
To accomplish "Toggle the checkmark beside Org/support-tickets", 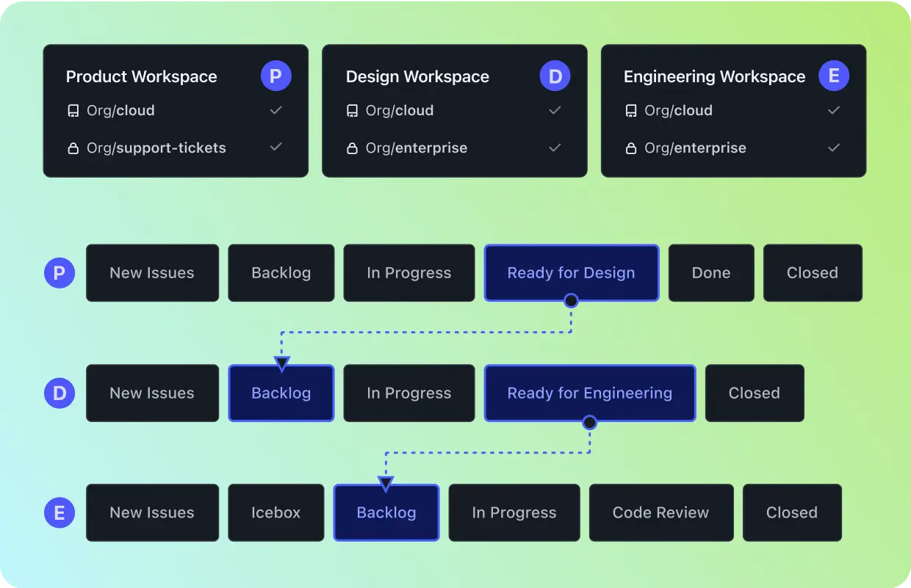I will click(x=276, y=148).
